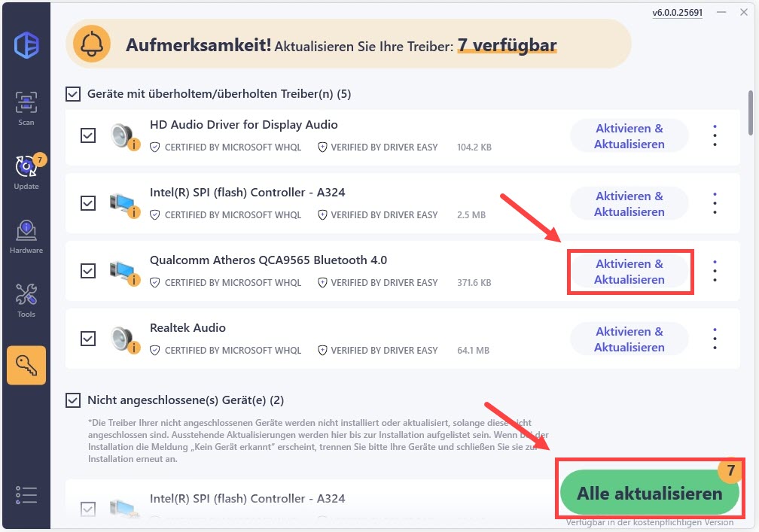Open the sidebar list menu icon
This screenshot has height=532, width=759.
pos(26,495)
